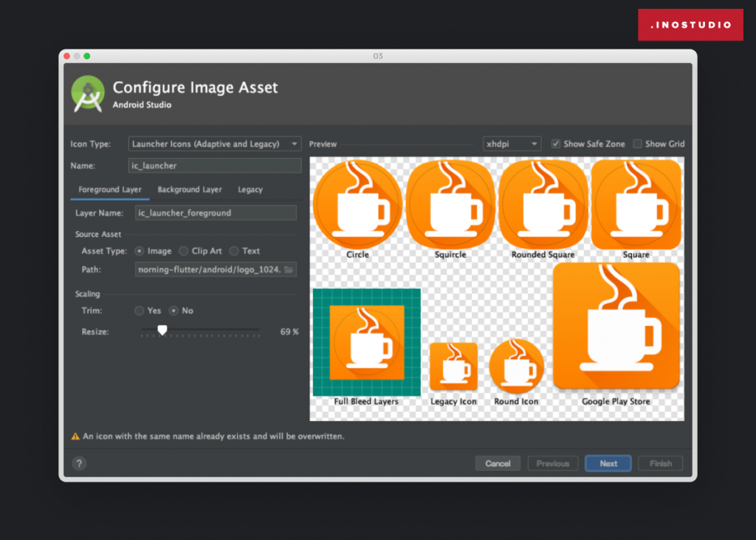Open the Icon Type dropdown

(x=215, y=144)
